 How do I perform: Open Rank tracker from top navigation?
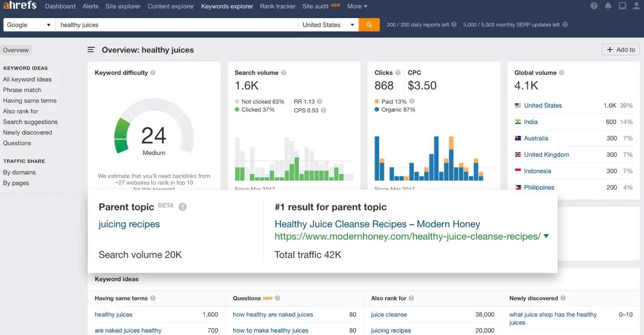tap(277, 6)
